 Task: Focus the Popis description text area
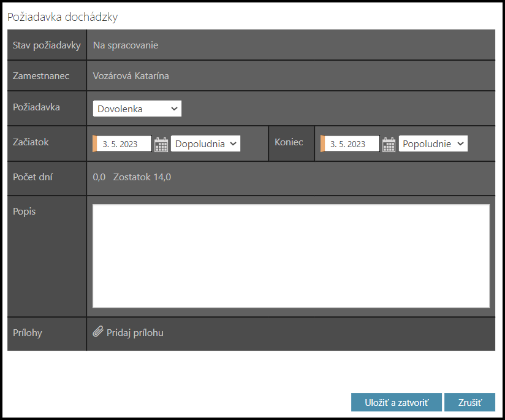click(x=290, y=256)
